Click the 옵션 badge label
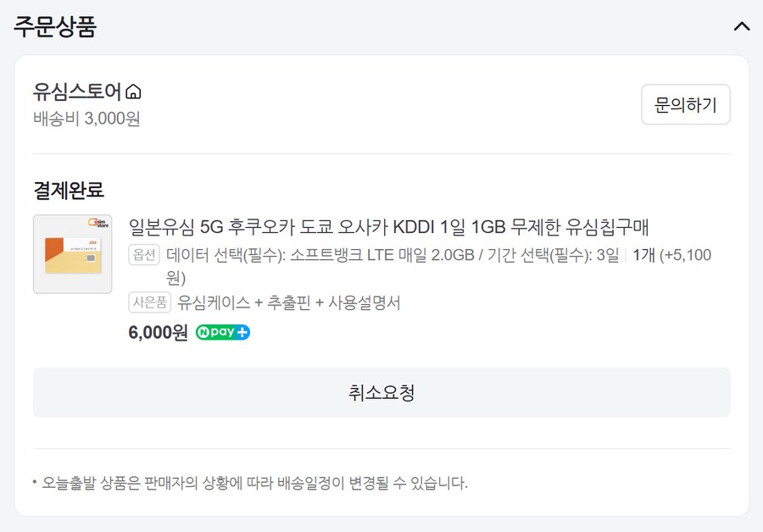The image size is (763, 532). click(144, 254)
